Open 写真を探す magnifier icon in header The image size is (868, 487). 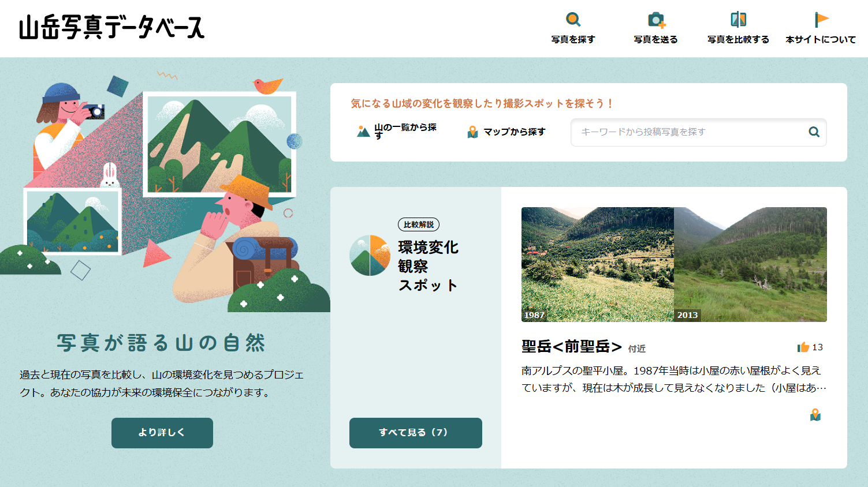pos(573,20)
